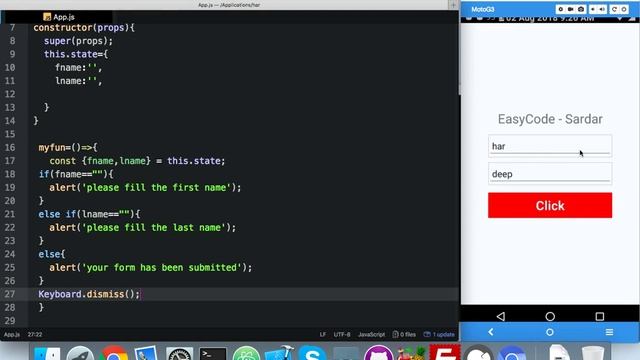The height and width of the screenshot is (360, 640).
Task: Change the LF line ending setting
Action: tap(322, 334)
